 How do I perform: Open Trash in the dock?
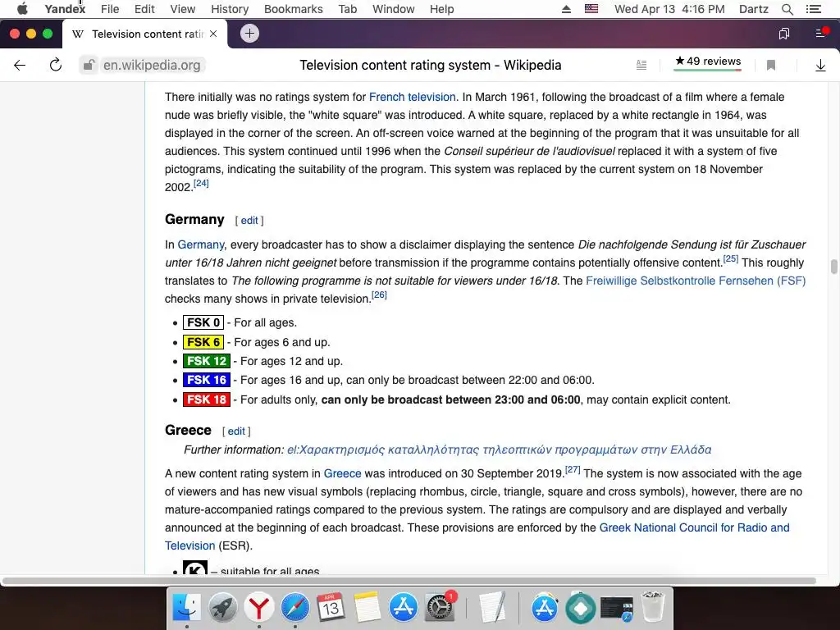click(653, 607)
